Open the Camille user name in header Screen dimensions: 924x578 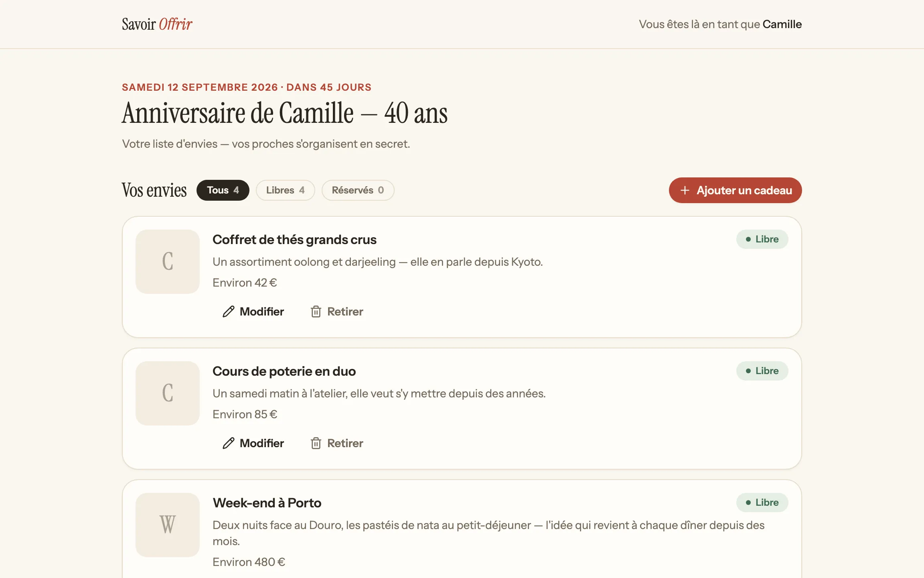coord(782,24)
